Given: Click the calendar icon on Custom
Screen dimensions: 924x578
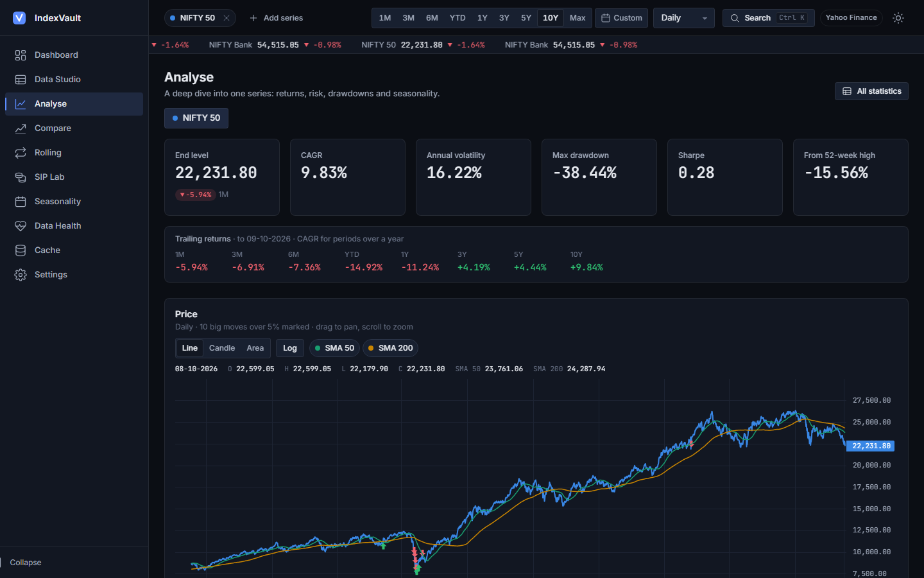Looking at the screenshot, I should [x=605, y=18].
